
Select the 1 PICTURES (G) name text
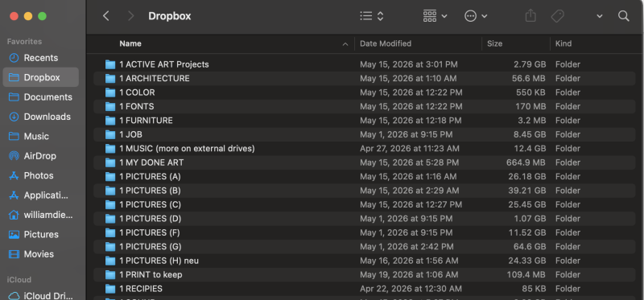151,247
